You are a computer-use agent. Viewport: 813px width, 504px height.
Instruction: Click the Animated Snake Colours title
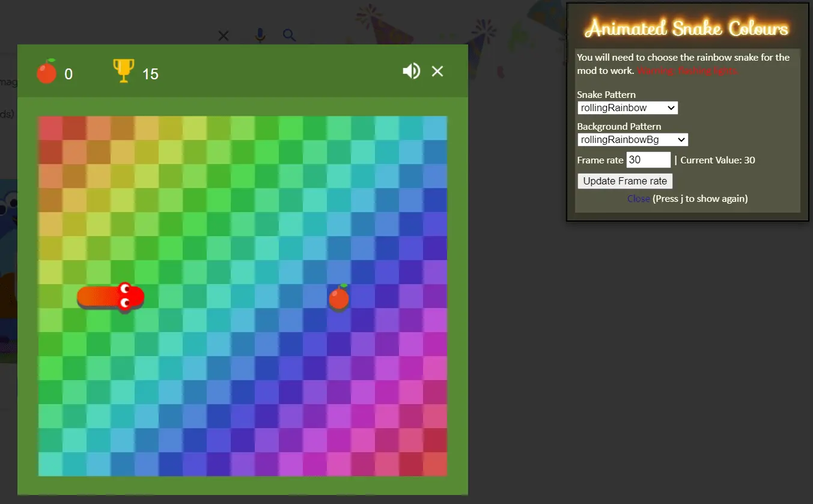pos(687,28)
